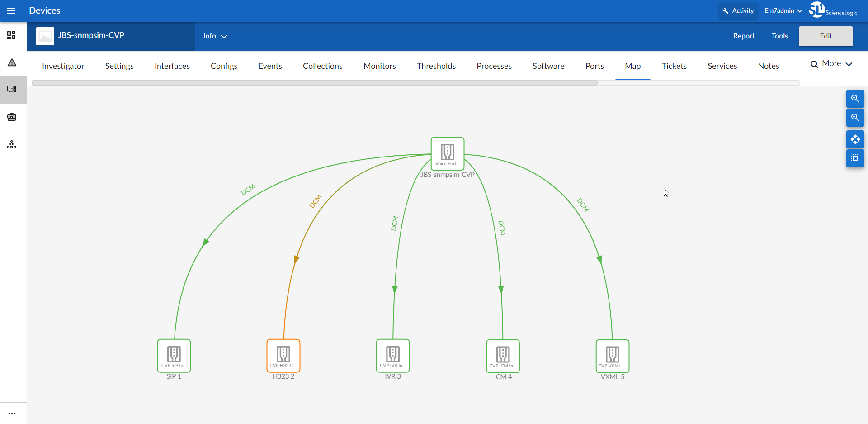The image size is (868, 424).
Task: Select the Map tab
Action: tap(632, 66)
